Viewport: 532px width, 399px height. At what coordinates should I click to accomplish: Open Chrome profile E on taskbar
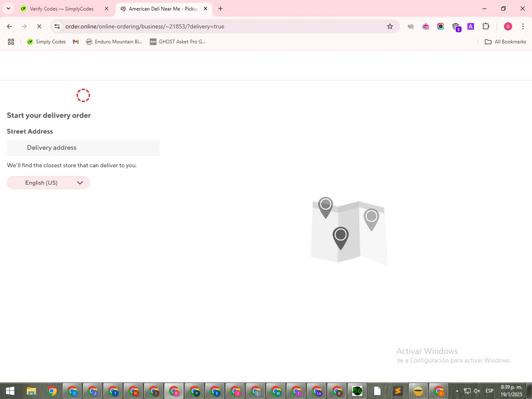(215, 391)
